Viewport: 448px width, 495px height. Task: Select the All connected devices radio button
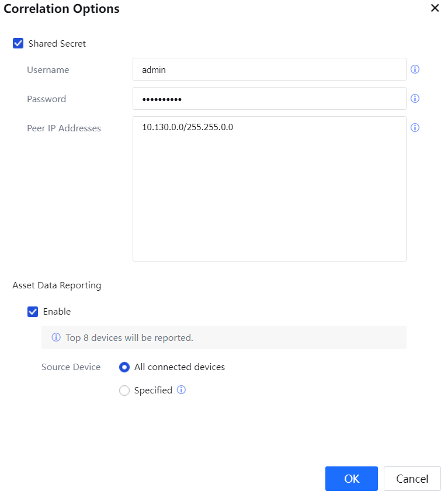[x=124, y=367]
